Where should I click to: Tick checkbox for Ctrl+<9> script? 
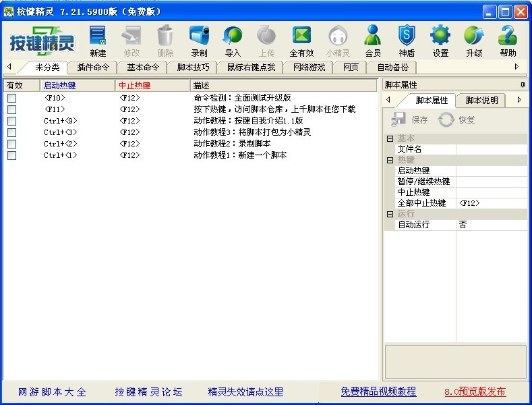coord(12,121)
